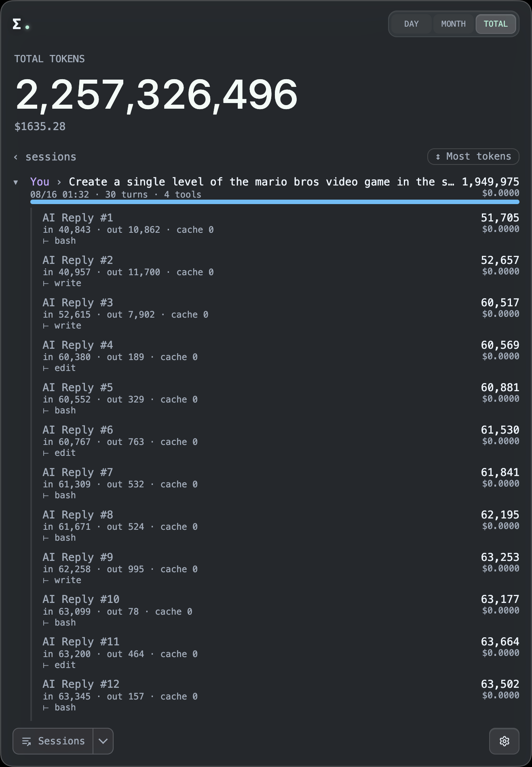Click the green status dot near the logo
The image size is (532, 767).
(27, 27)
